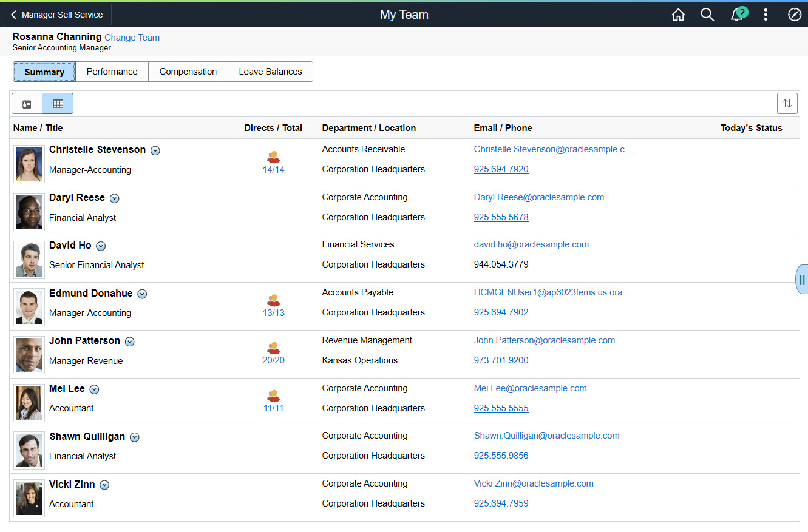View John Patterson's direct reports icon
This screenshot has height=532, width=808.
274,348
